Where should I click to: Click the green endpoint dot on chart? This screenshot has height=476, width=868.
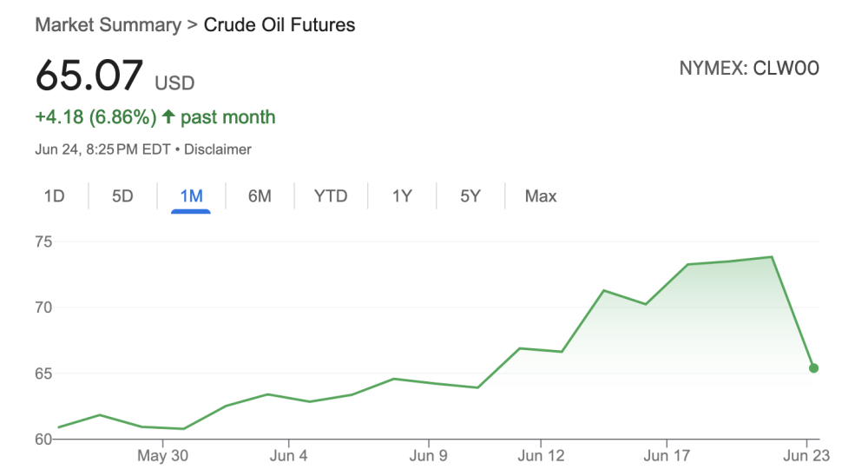[813, 368]
